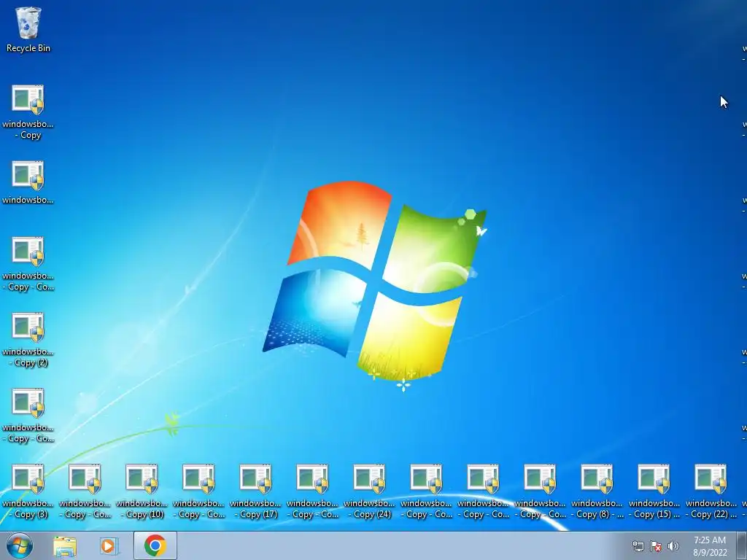Open the volume speaker tray icon
This screenshot has width=747, height=560.
[x=673, y=546]
